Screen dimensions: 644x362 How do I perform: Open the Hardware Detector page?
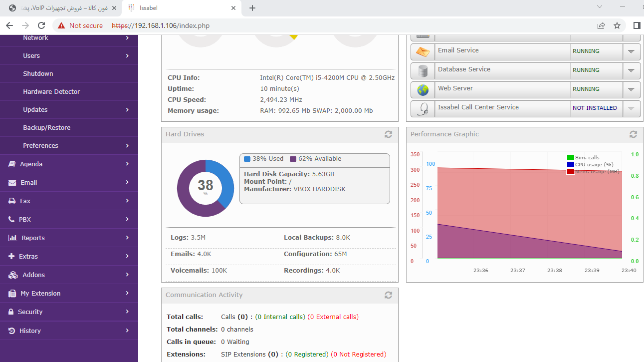click(x=51, y=91)
